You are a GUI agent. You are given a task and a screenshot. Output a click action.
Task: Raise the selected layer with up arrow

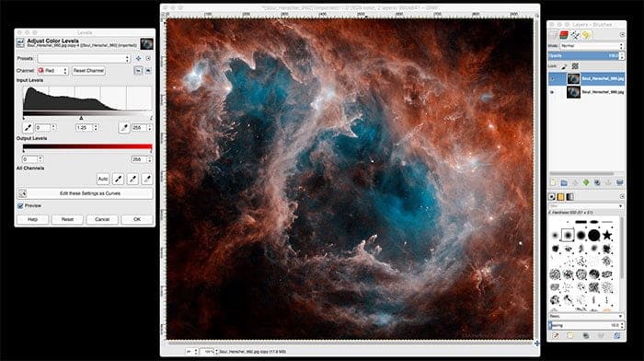(x=575, y=182)
